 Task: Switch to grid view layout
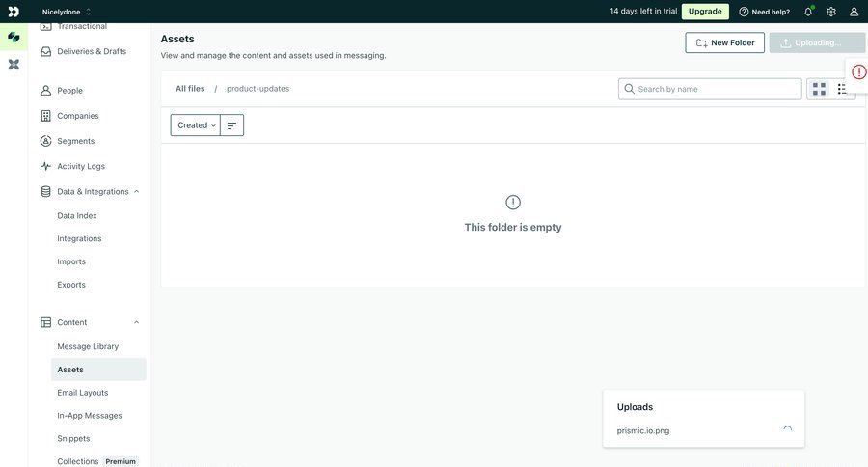coord(819,89)
